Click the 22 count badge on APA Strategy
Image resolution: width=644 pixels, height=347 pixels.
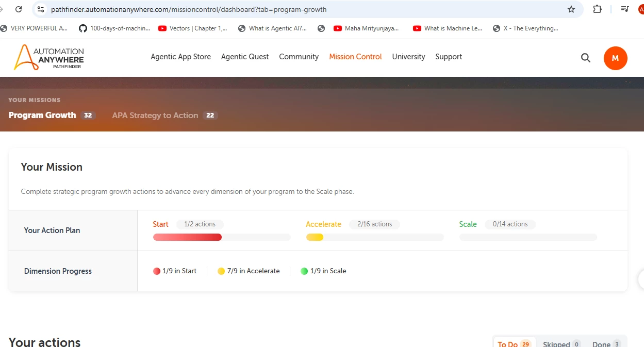[x=210, y=115]
